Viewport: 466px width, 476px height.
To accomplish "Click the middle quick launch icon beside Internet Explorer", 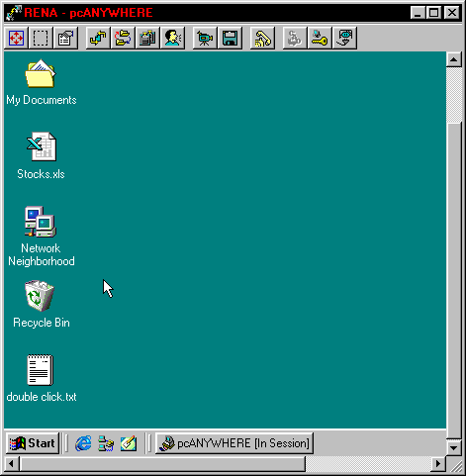I will [106, 443].
